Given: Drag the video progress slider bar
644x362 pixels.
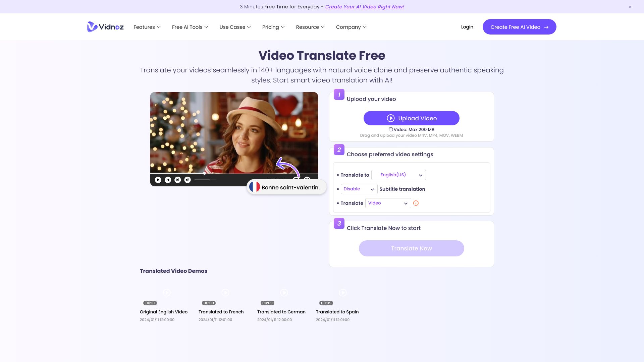Looking at the screenshot, I should pos(208,180).
